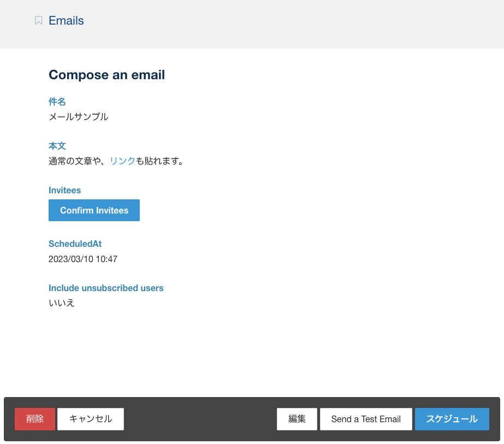Click the subject text メールサンプル
The width and height of the screenshot is (504, 444).
78,116
